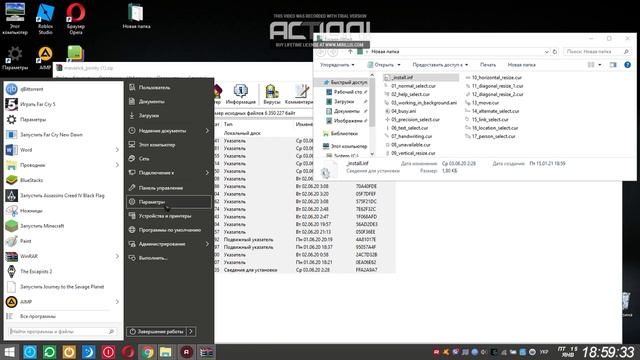Refresh the Explorer address bar

pos(555,52)
